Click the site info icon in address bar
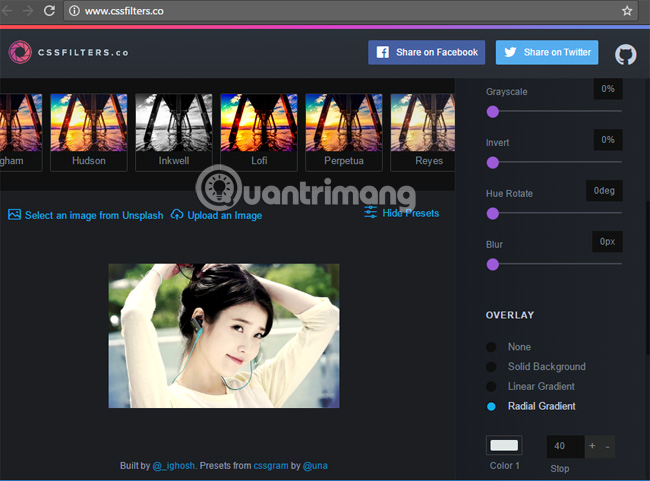Image resolution: width=650 pixels, height=481 pixels. [74, 11]
